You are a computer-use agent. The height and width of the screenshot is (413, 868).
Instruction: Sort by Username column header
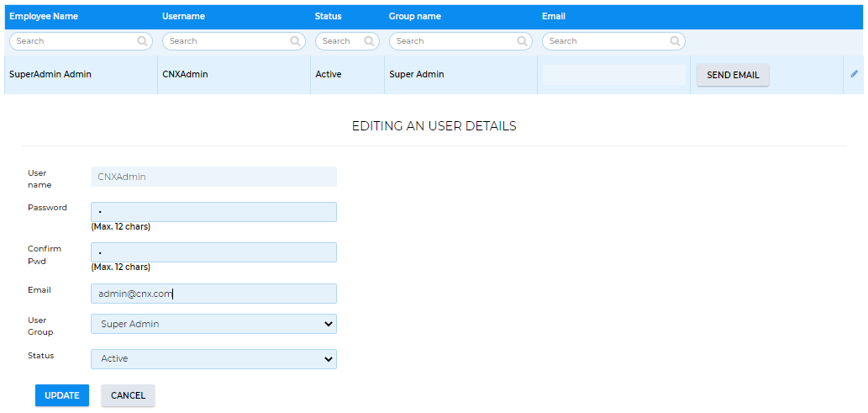pyautogui.click(x=183, y=16)
